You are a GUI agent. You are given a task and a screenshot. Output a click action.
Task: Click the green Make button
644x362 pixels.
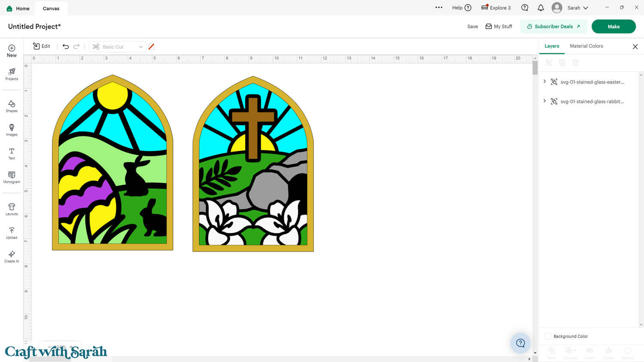coord(613,27)
